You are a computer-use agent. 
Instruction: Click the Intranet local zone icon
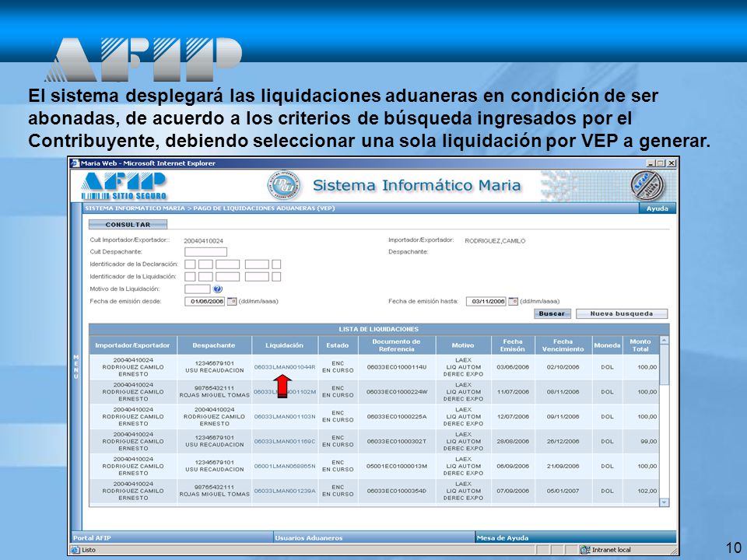(585, 550)
